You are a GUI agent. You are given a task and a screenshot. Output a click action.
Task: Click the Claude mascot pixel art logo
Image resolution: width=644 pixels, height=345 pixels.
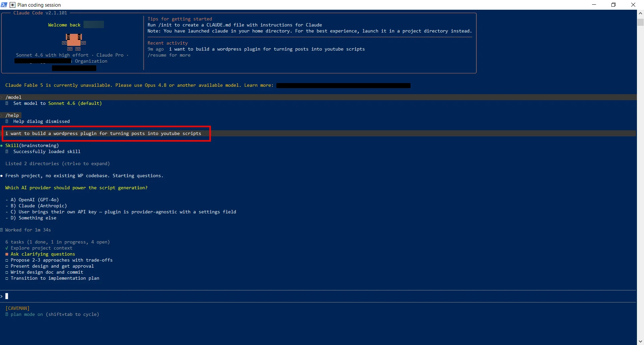click(x=74, y=42)
